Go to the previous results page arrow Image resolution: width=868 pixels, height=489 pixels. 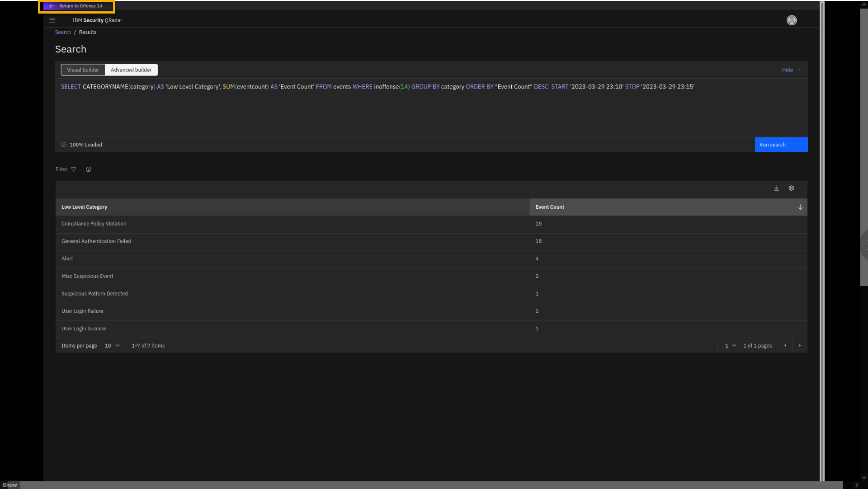[785, 346]
